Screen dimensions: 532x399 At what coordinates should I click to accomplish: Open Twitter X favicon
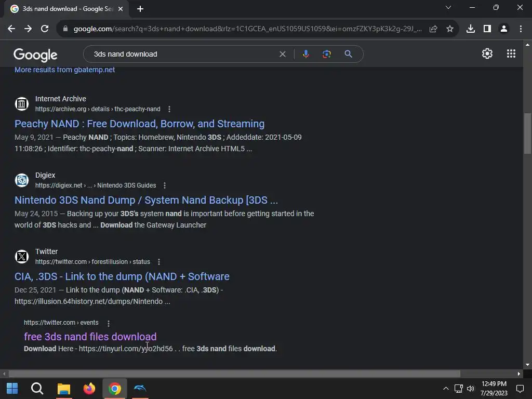[x=22, y=256]
